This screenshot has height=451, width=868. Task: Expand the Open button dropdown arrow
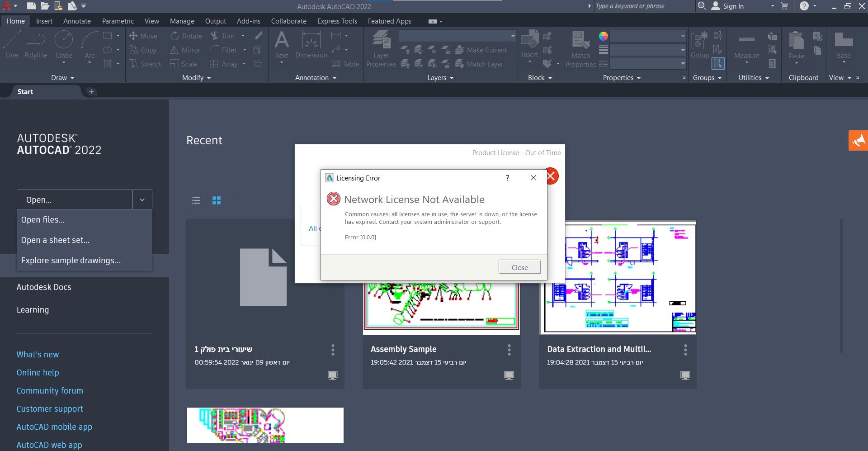(142, 200)
